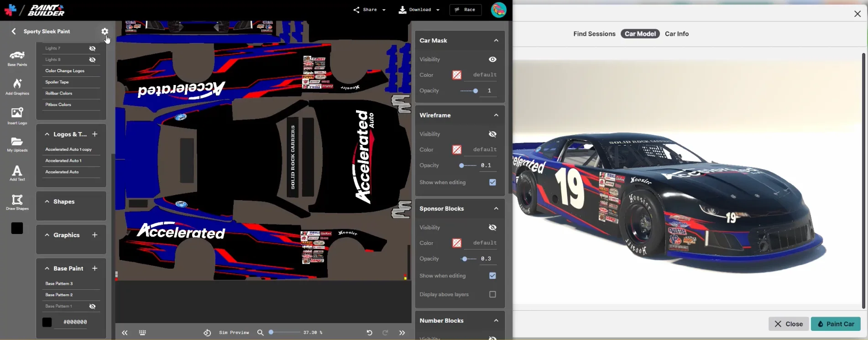Click the Sim Preview refresh icon
Image resolution: width=868 pixels, height=340 pixels.
(207, 333)
